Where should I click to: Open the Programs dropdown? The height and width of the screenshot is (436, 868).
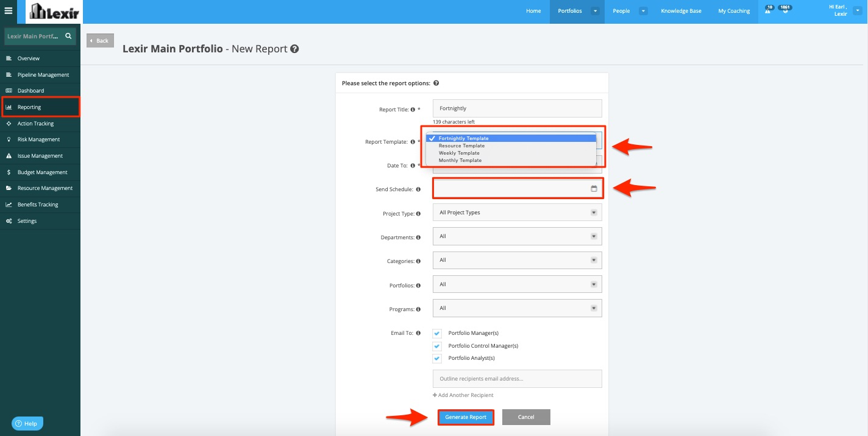point(517,308)
